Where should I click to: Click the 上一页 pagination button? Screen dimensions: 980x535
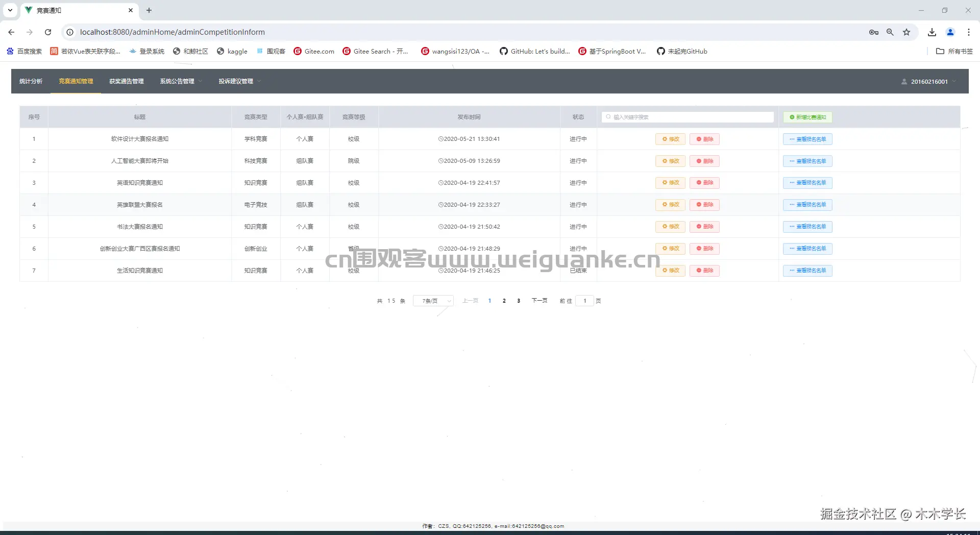click(470, 301)
